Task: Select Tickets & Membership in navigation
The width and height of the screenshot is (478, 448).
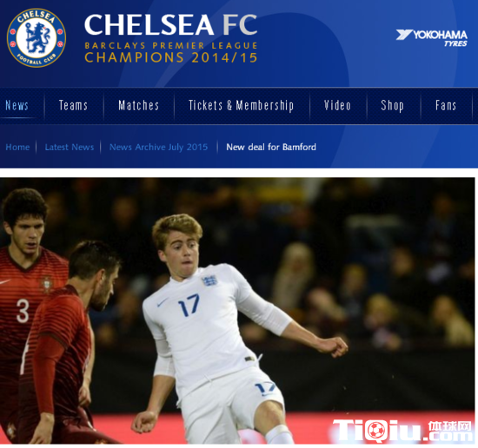Action: point(241,105)
